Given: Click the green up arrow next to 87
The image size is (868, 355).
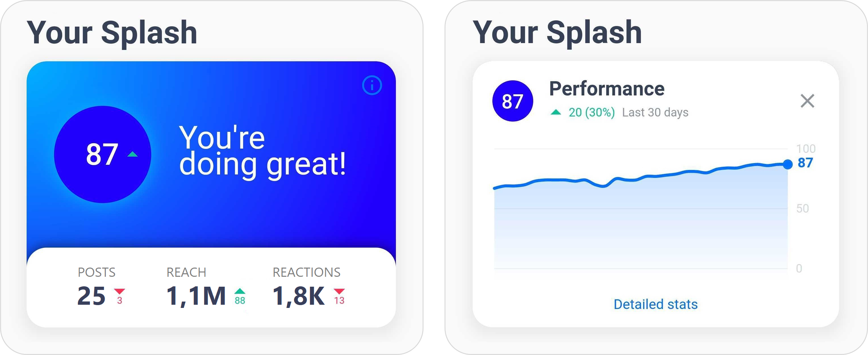Looking at the screenshot, I should coord(132,154).
